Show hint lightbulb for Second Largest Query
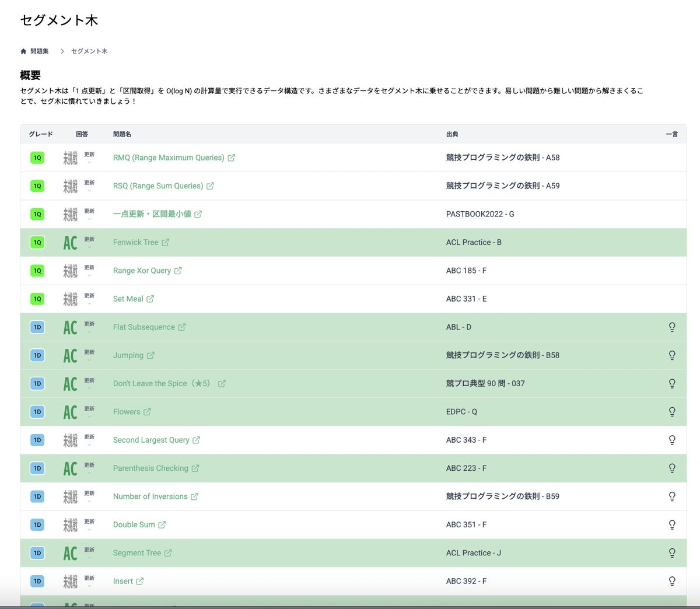 [672, 440]
